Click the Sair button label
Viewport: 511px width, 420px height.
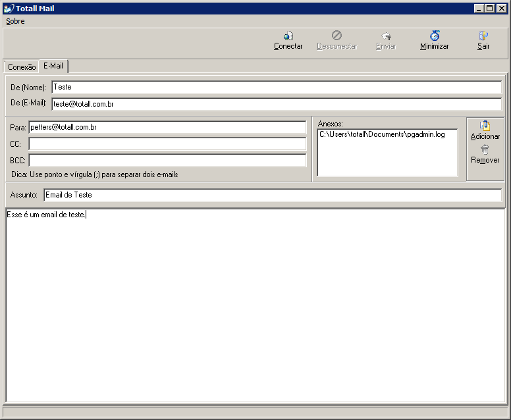[x=483, y=46]
